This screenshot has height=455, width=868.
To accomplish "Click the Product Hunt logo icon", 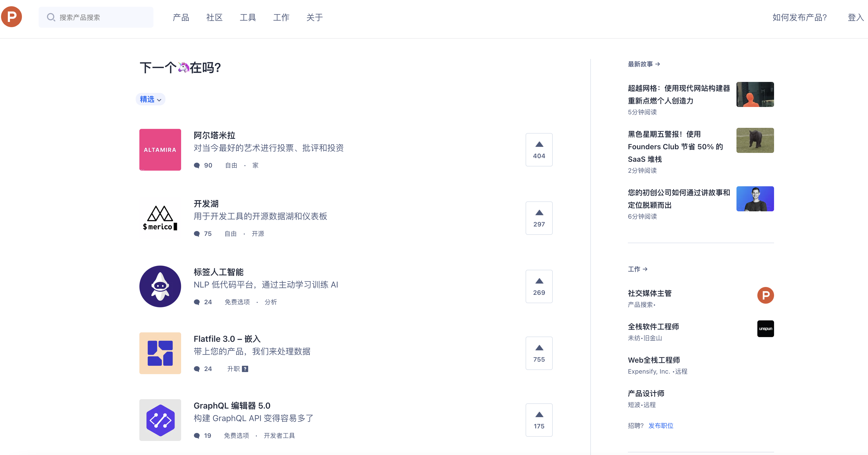I will (x=11, y=17).
